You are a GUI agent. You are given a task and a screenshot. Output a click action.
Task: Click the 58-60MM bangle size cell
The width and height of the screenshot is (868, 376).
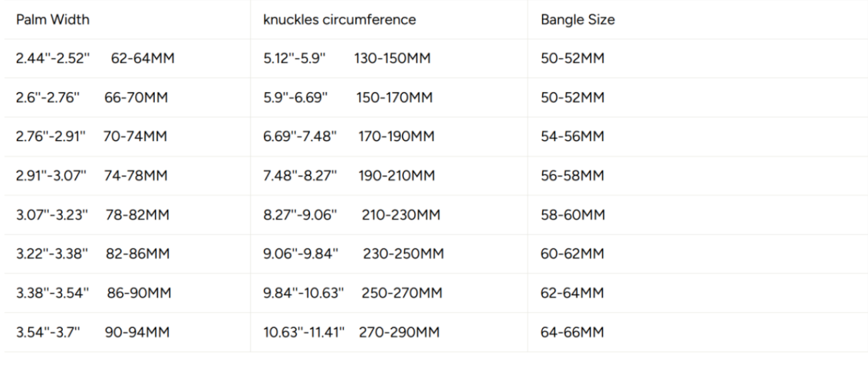pyautogui.click(x=573, y=215)
